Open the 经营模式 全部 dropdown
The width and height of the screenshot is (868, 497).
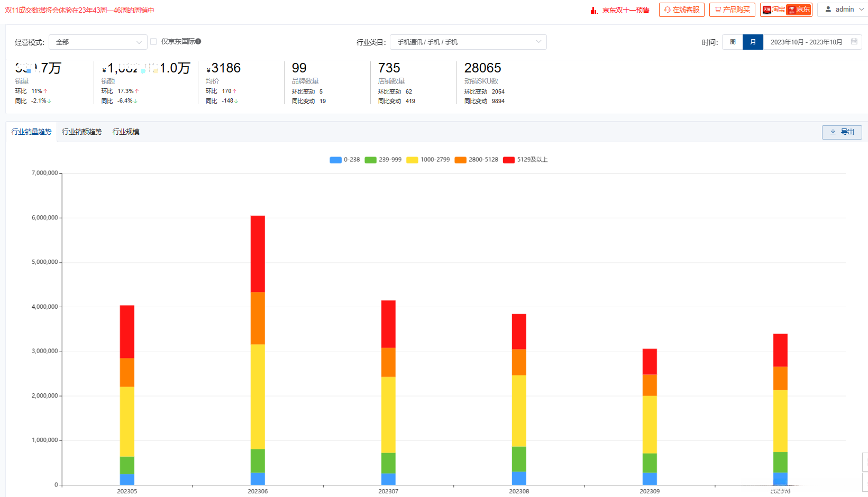[x=98, y=42]
